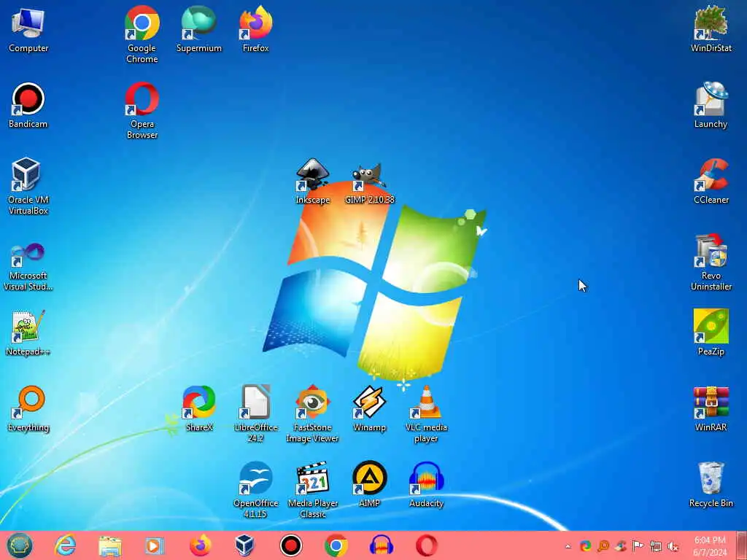The image size is (747, 560).
Task: Select the Opera Browser desktop shortcut
Action: click(142, 111)
